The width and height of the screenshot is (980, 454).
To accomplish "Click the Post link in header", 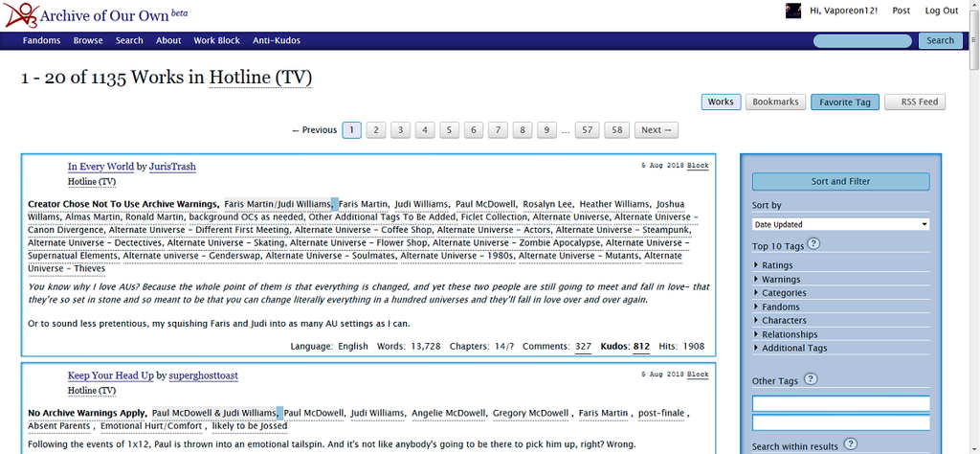I will [x=902, y=11].
